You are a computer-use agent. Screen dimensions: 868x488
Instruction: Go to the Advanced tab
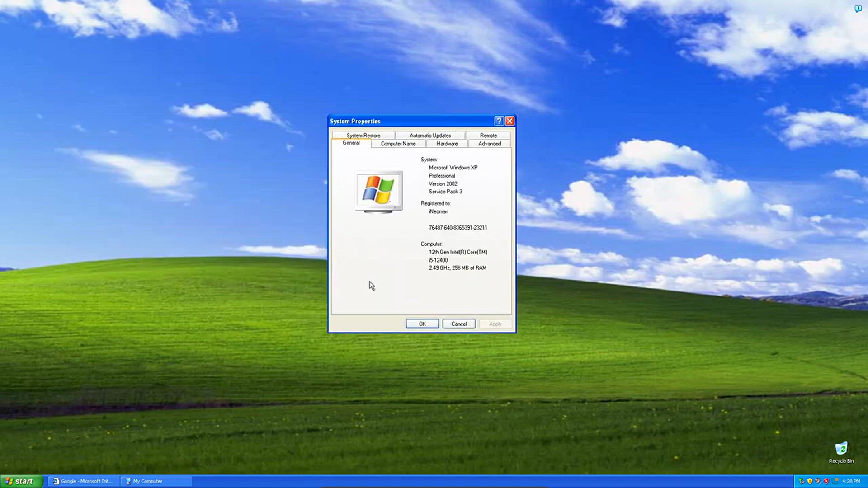point(490,144)
